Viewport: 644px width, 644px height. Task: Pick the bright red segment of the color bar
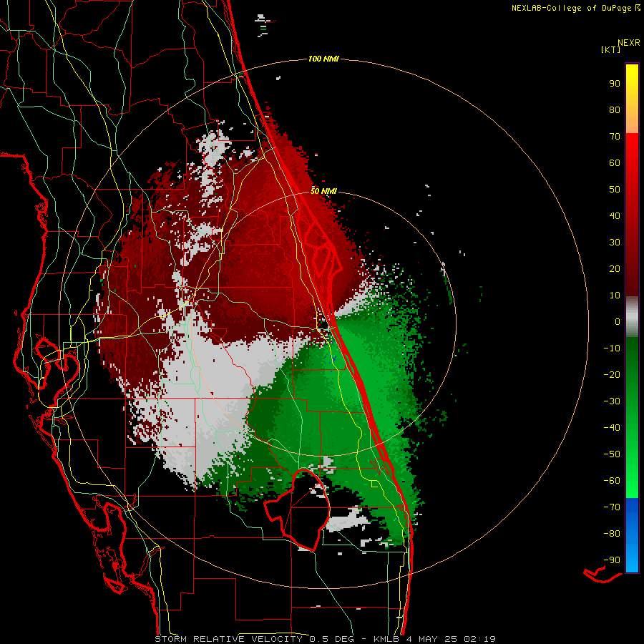[x=632, y=215]
